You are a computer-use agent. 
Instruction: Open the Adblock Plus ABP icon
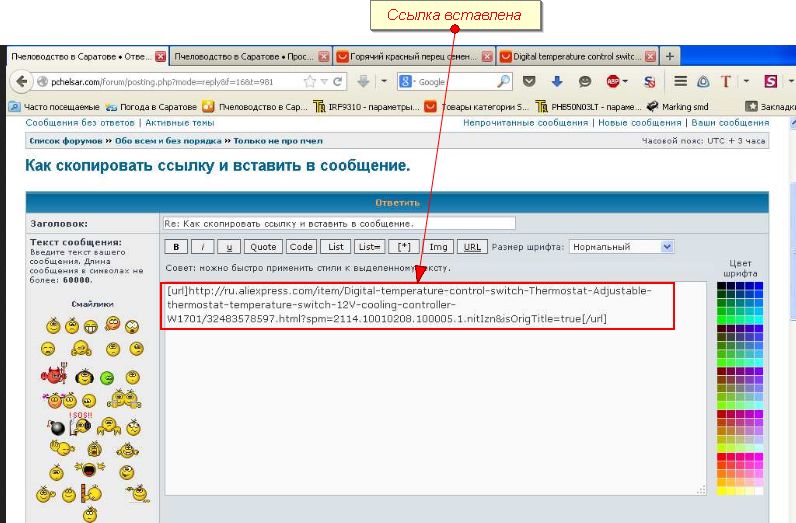pos(611,82)
